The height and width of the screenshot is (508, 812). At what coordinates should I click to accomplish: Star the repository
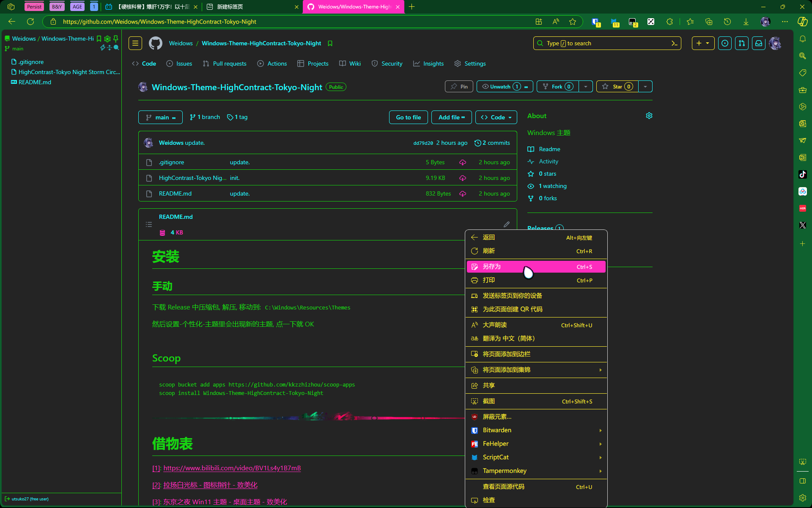click(x=617, y=86)
